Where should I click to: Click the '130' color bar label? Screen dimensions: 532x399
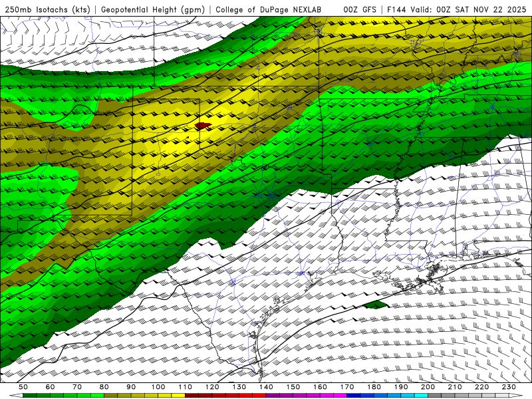[239, 387]
